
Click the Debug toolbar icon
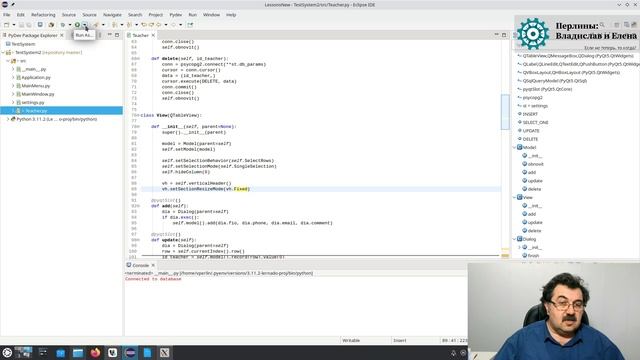(63, 25)
